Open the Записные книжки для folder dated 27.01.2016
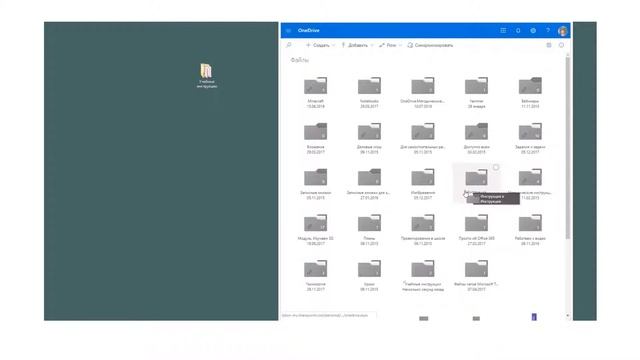The height and width of the screenshot is (360, 640). pos(369,177)
